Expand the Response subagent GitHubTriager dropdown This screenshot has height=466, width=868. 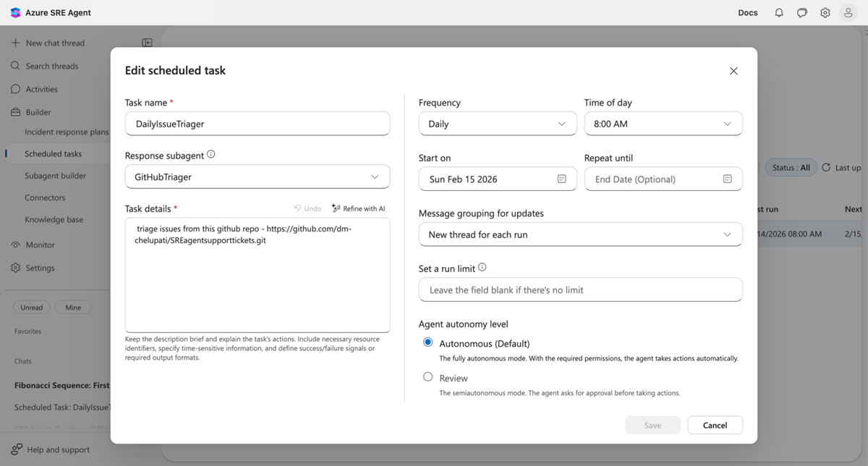tap(258, 177)
